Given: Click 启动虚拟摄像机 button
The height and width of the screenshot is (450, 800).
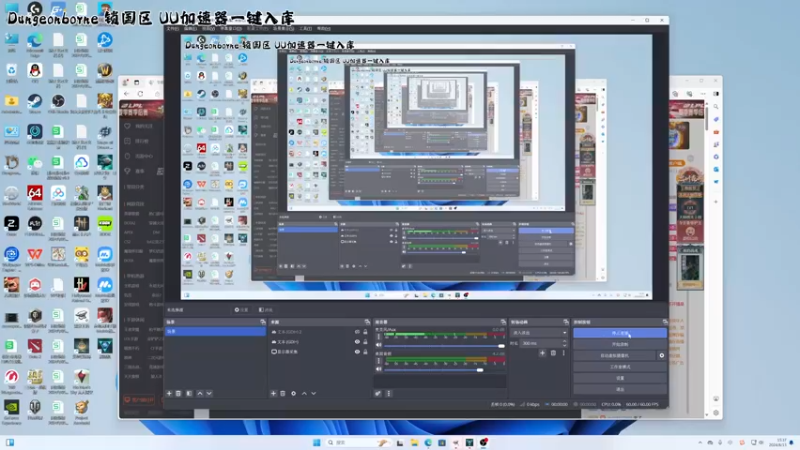Looking at the screenshot, I should [x=615, y=356].
